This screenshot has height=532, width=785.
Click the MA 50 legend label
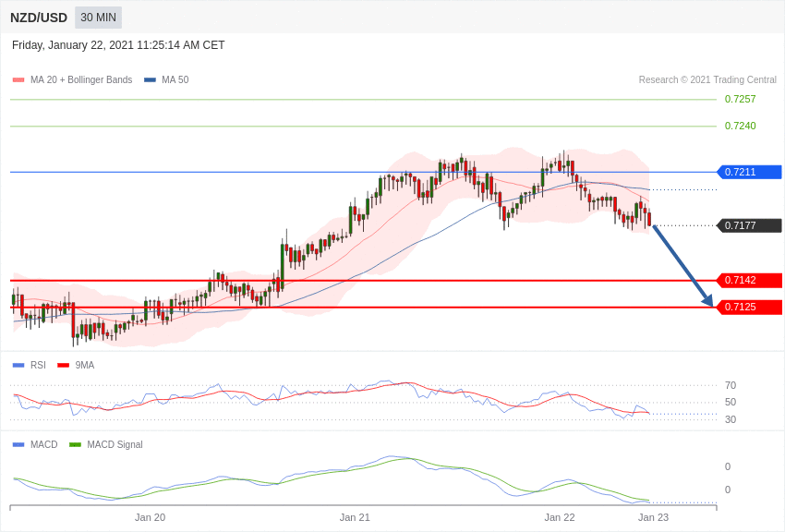[175, 79]
